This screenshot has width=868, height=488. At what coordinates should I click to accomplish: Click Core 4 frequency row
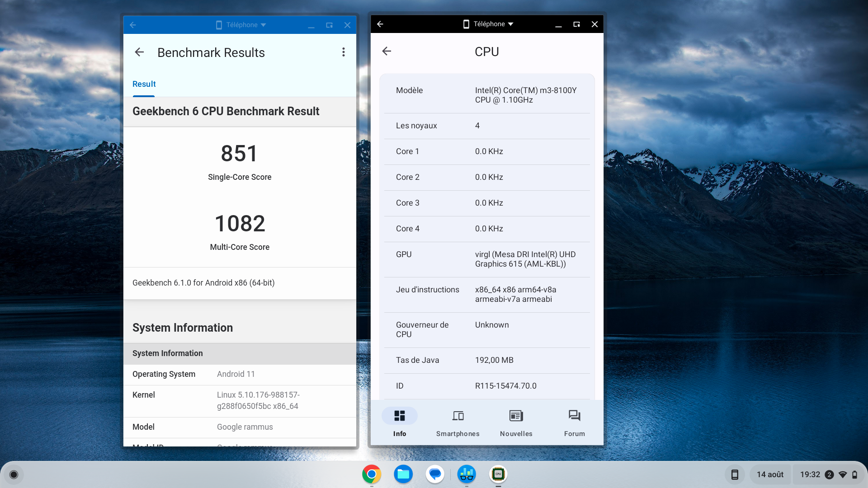tap(487, 229)
